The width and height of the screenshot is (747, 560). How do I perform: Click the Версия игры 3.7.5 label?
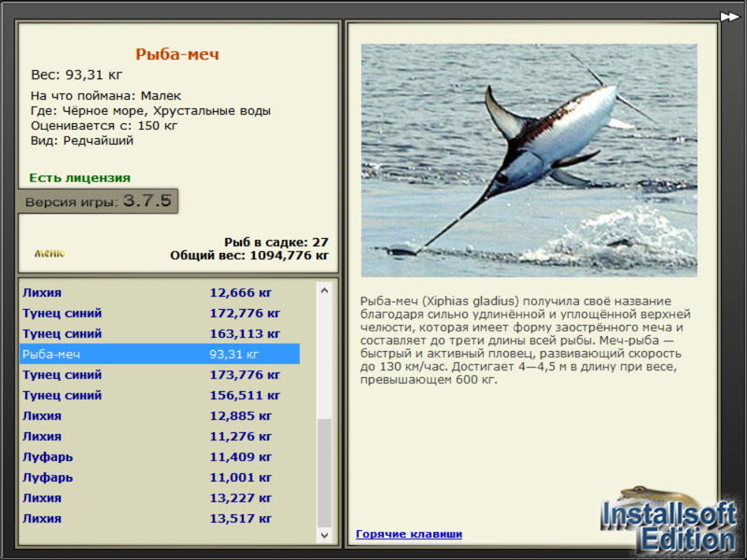(x=98, y=201)
